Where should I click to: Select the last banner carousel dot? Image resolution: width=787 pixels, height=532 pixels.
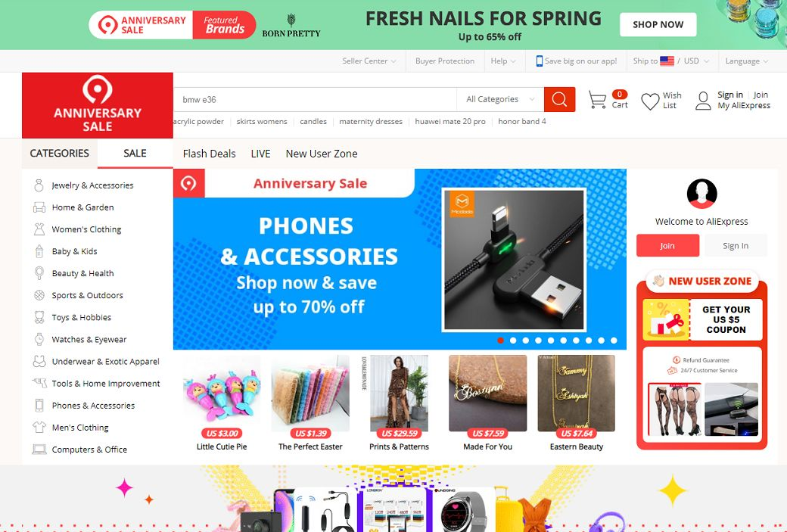[614, 341]
